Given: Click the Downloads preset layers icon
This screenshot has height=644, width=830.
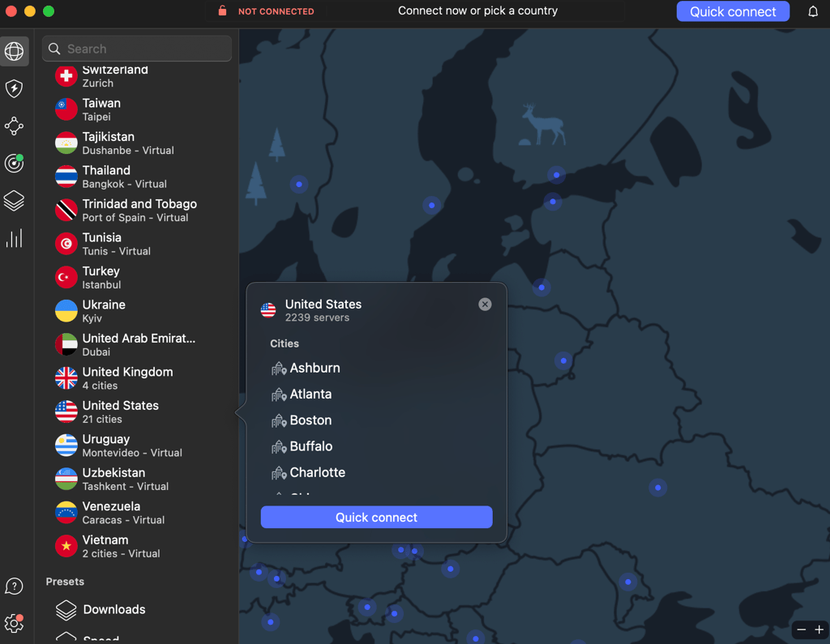Looking at the screenshot, I should [x=66, y=610].
